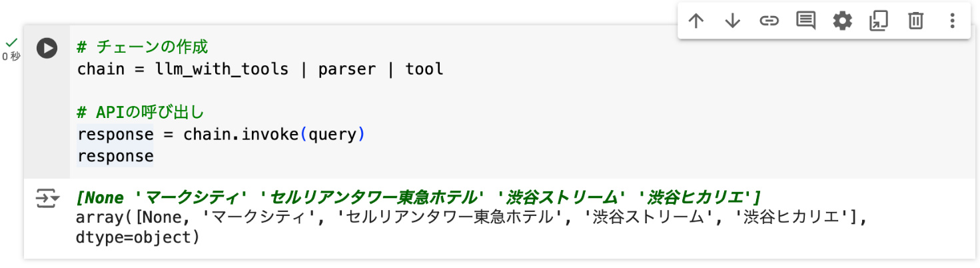Run the cell with the play button
980x268 pixels.
coord(47,49)
